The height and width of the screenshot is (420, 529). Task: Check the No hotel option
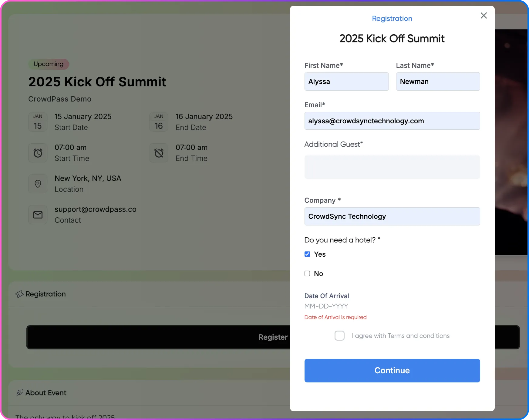307,273
